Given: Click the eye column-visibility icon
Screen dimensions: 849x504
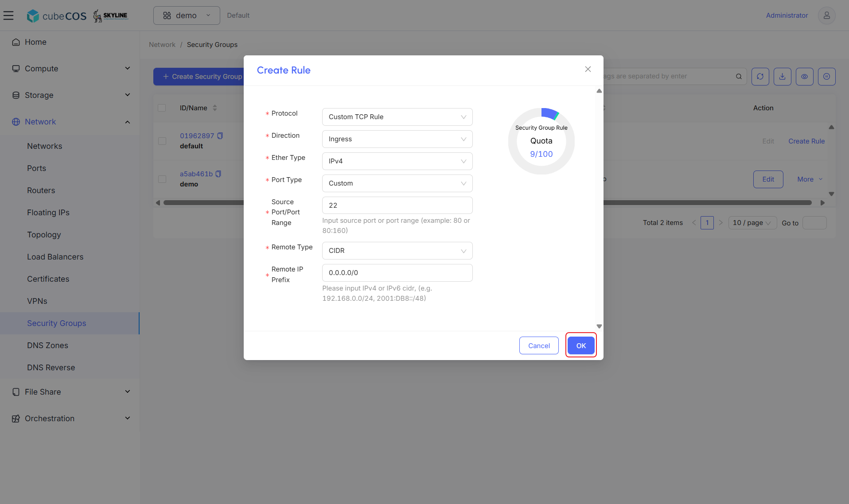Looking at the screenshot, I should coord(804,77).
